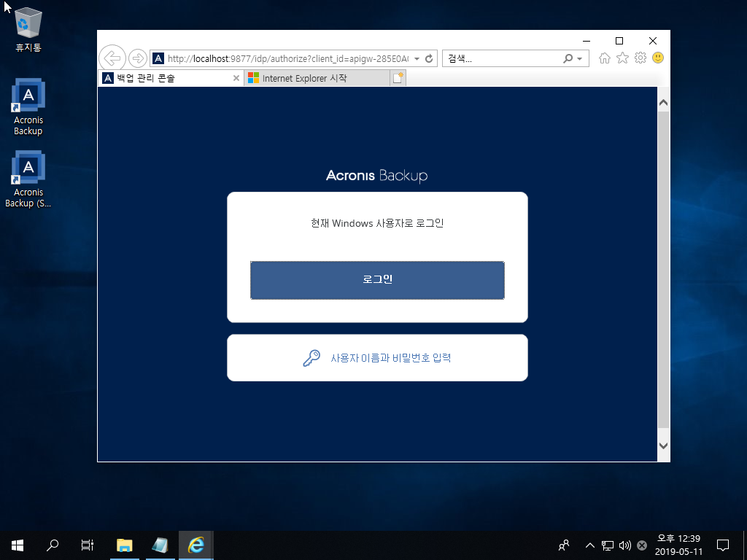Refresh the page with the reload icon

pos(429,58)
